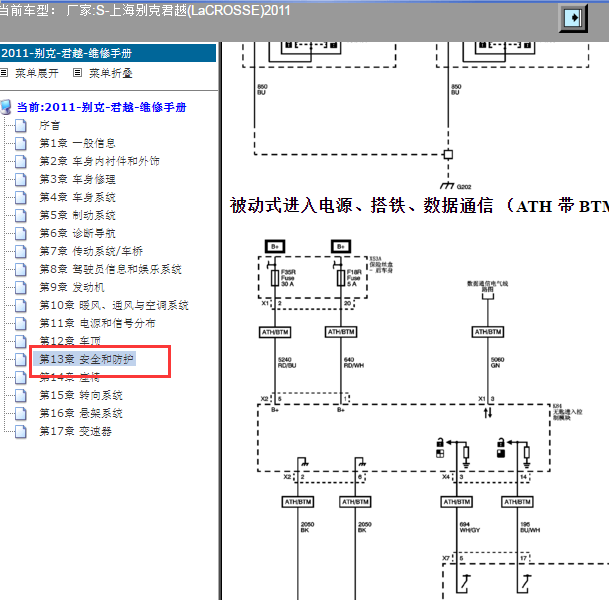Click the page icon next to 第7章
Image resolution: width=609 pixels, height=600 pixels.
pos(21,251)
